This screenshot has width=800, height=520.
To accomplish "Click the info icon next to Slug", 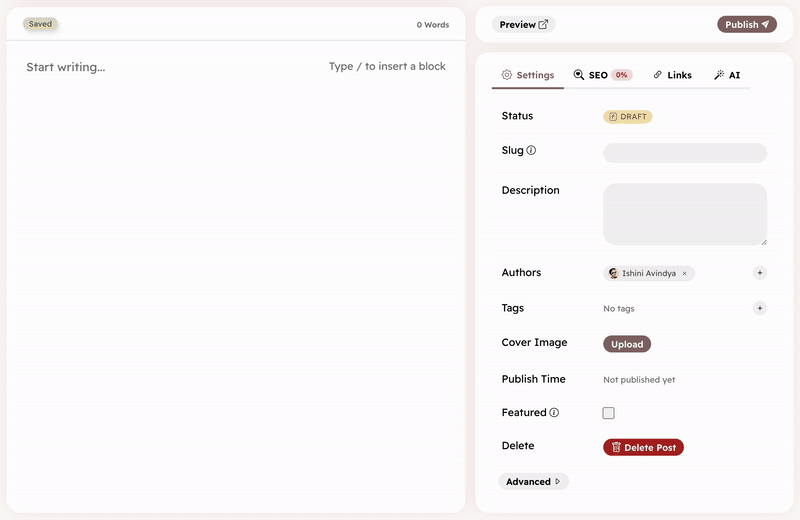I will pyautogui.click(x=531, y=151).
